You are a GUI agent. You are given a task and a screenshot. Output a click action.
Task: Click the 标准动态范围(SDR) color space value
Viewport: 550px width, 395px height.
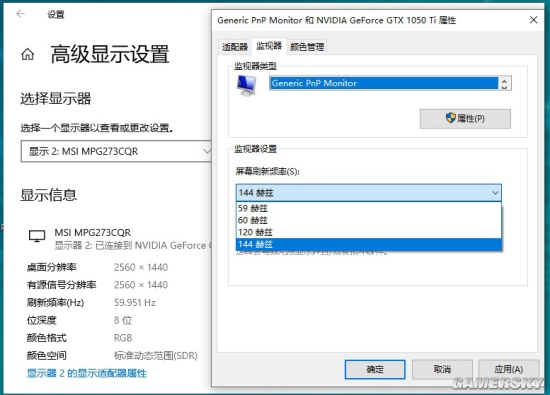[155, 355]
